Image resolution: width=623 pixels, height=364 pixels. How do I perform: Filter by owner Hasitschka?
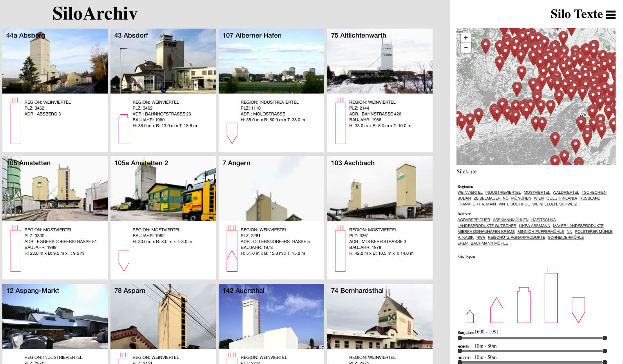pyautogui.click(x=543, y=220)
